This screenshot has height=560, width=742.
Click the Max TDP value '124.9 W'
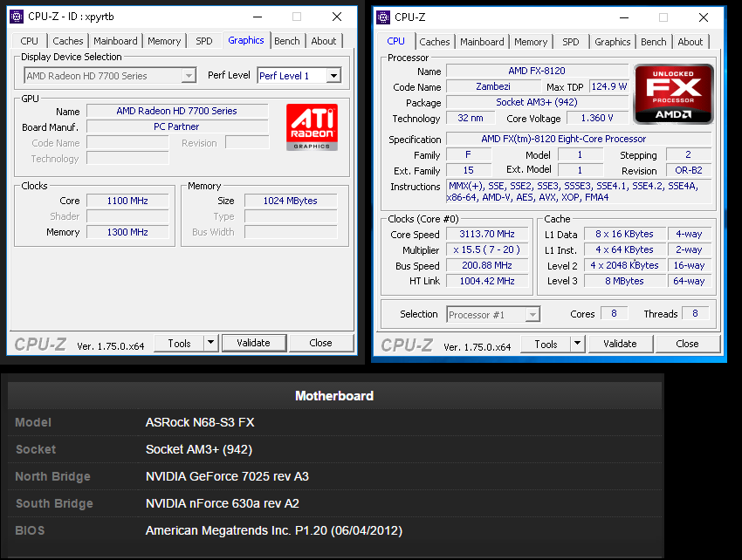click(x=609, y=86)
